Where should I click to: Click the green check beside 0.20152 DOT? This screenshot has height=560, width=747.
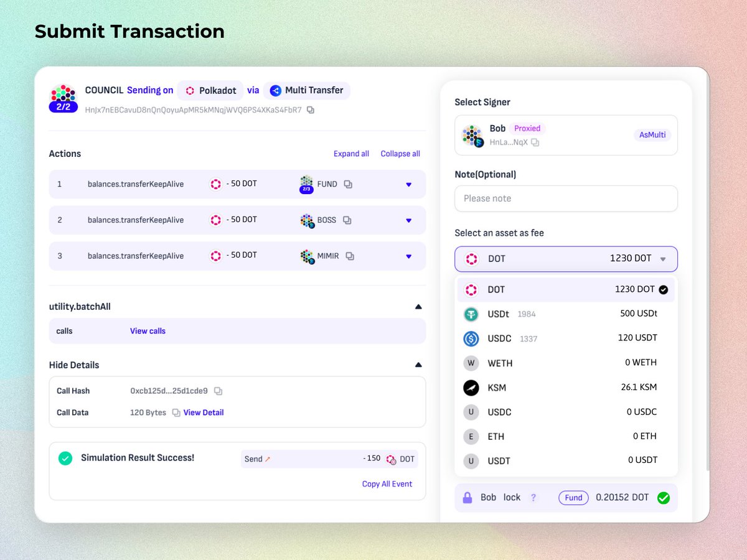(x=664, y=497)
